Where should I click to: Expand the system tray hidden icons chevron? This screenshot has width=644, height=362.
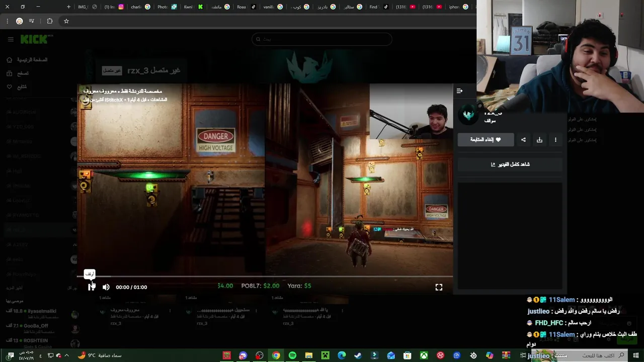(x=66, y=355)
